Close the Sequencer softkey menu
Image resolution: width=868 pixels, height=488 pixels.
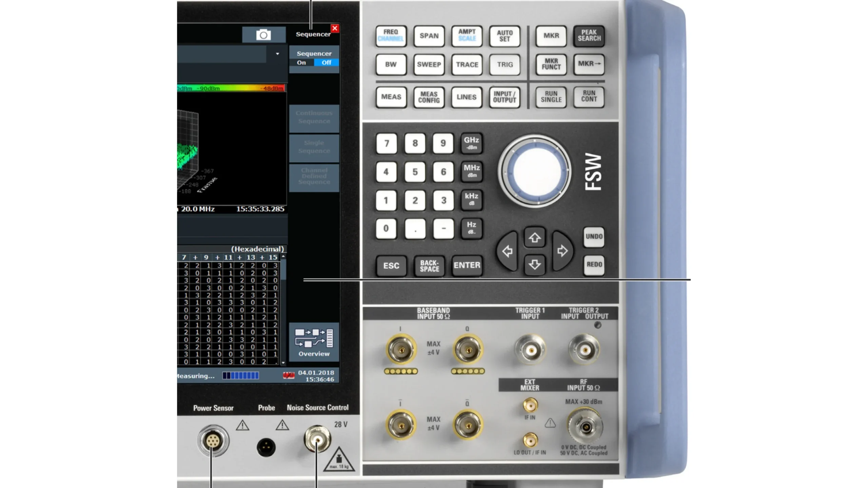335,29
